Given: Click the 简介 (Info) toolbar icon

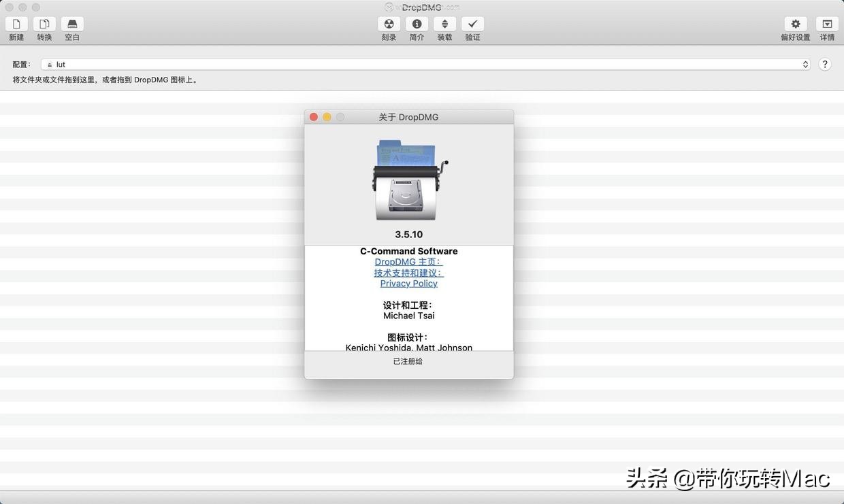Looking at the screenshot, I should (x=417, y=27).
